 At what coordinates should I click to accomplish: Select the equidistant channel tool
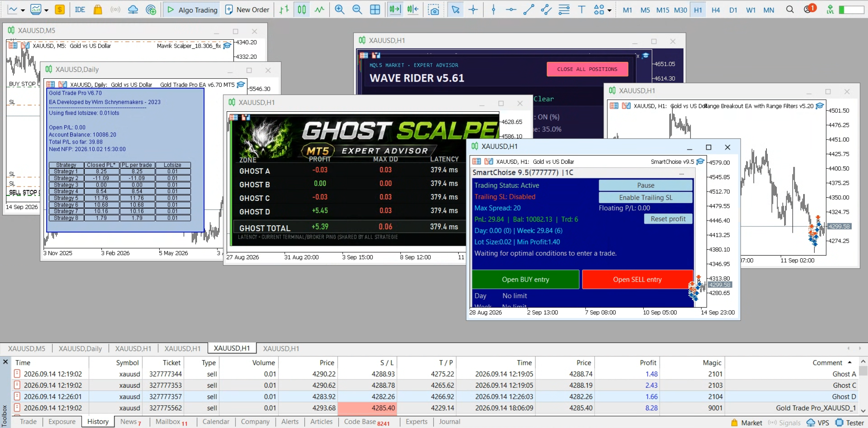point(546,9)
